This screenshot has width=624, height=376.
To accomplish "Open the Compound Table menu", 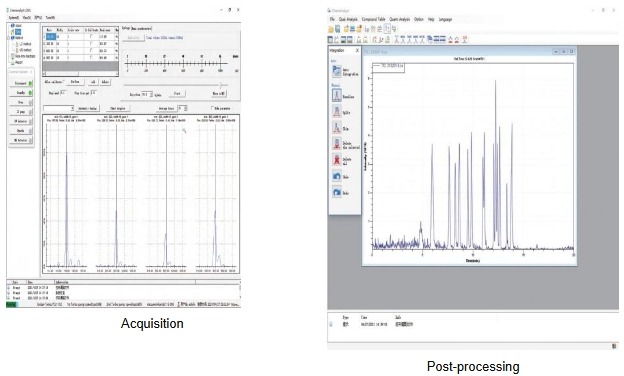I will pyautogui.click(x=373, y=19).
